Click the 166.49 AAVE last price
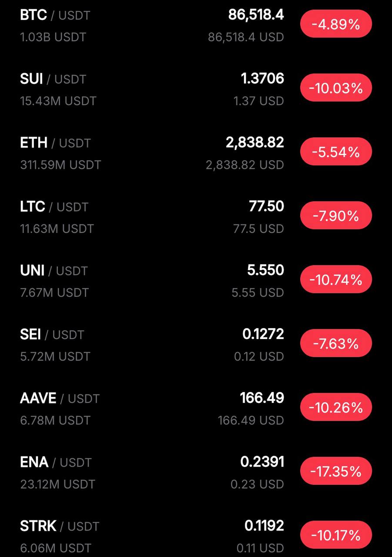Viewport: 392px width, 557px height. coord(261,398)
